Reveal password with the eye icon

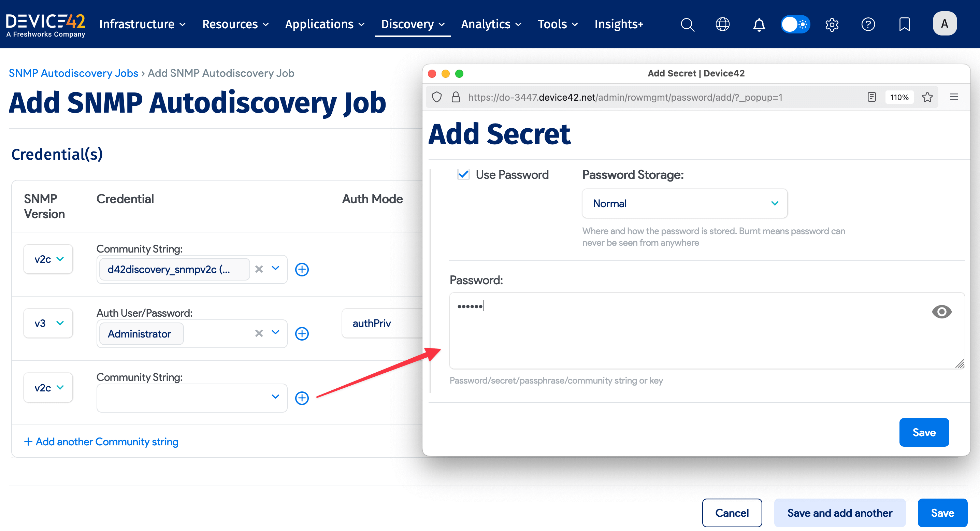click(941, 312)
